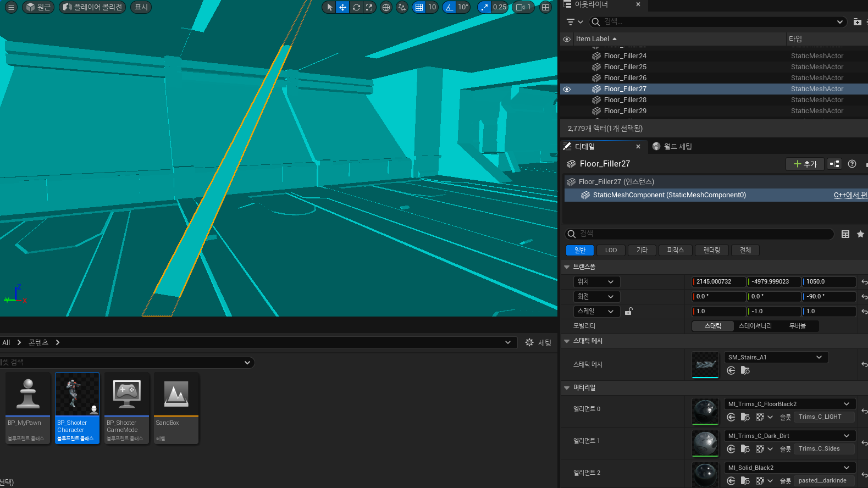Viewport: 868px width, 488px height.
Task: Select the object selection cursor tool
Action: tap(329, 7)
